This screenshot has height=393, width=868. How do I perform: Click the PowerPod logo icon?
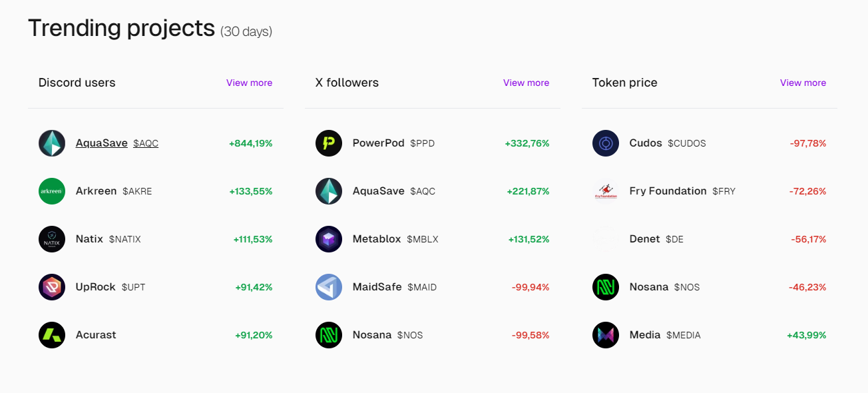329,143
